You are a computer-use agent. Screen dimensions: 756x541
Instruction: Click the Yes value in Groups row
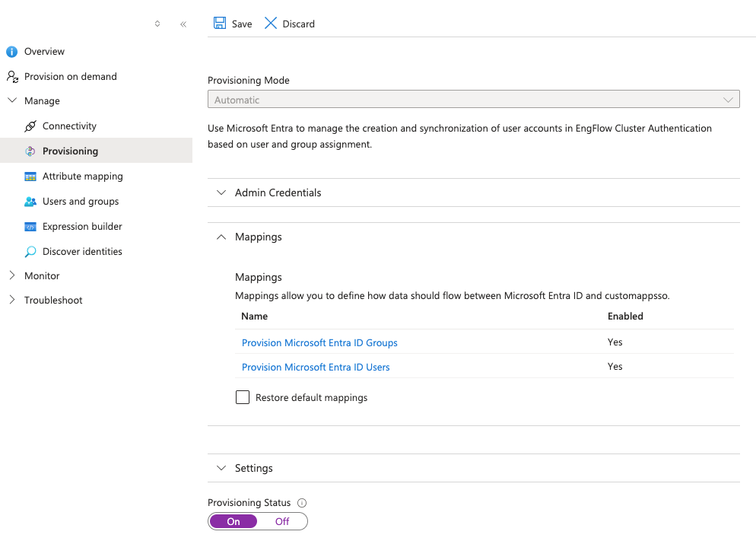click(615, 342)
